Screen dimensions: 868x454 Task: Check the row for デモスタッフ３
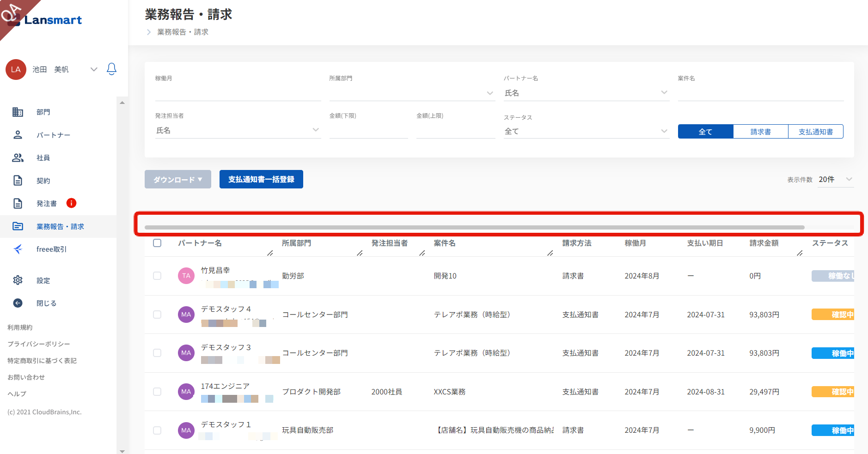tap(157, 353)
